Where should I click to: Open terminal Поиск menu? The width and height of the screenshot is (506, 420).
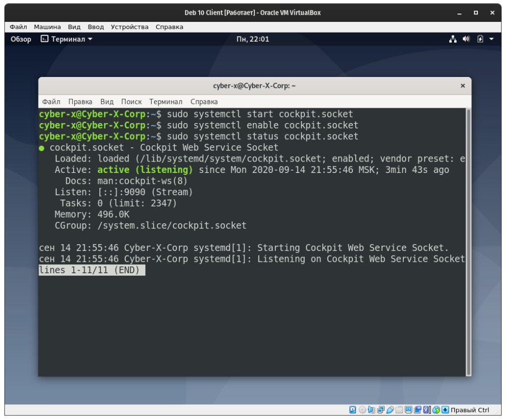pyautogui.click(x=131, y=101)
